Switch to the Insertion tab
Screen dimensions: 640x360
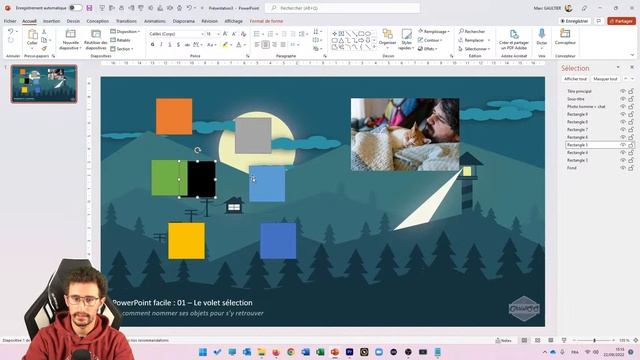coord(51,21)
